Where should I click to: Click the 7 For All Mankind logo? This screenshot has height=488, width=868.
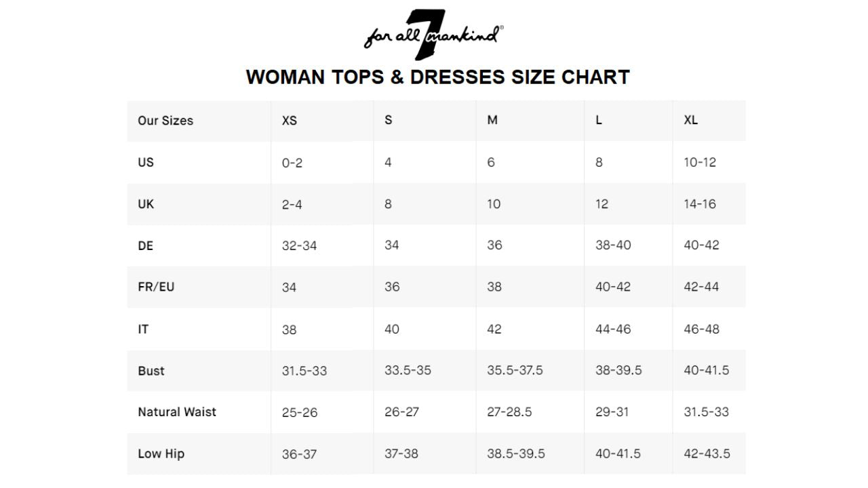(x=433, y=34)
